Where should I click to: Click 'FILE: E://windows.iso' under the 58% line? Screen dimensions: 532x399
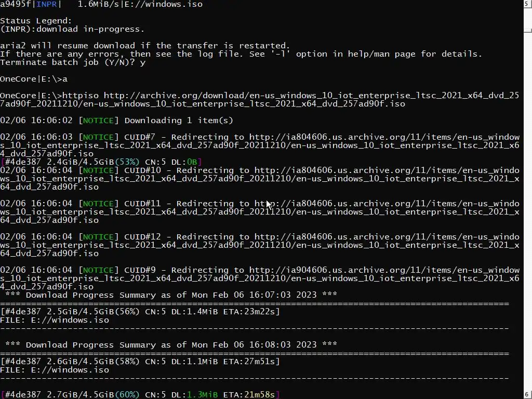tap(54, 370)
